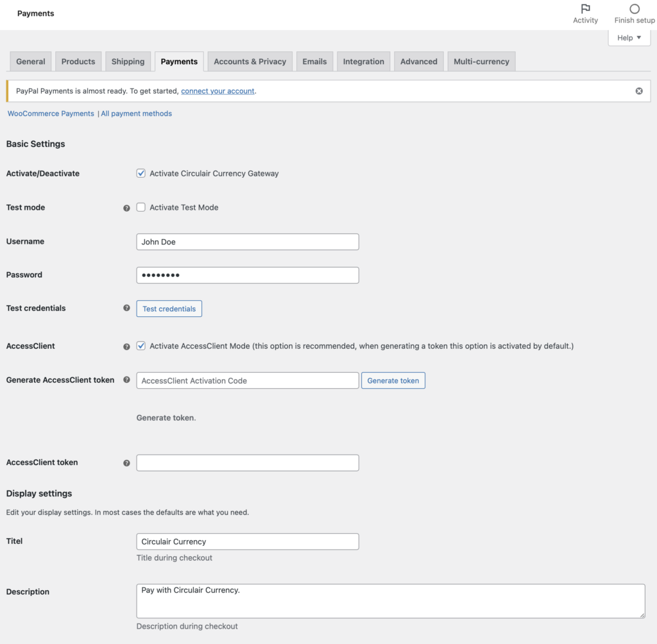Open help tooltip next to AccessClient token field
The image size is (657, 644).
[126, 462]
